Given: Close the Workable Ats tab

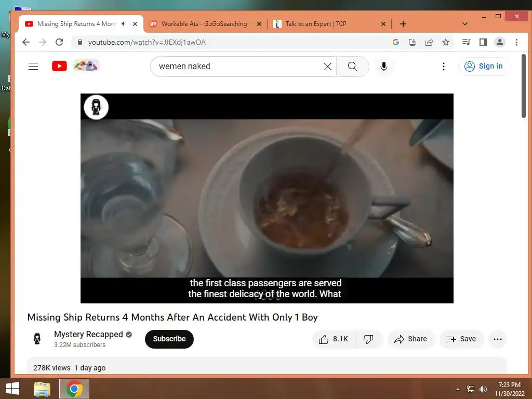Looking at the screenshot, I should [259, 24].
